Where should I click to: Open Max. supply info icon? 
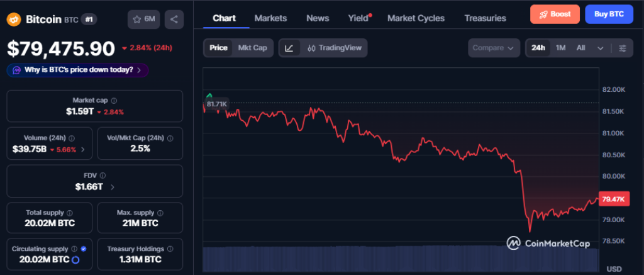tap(160, 213)
